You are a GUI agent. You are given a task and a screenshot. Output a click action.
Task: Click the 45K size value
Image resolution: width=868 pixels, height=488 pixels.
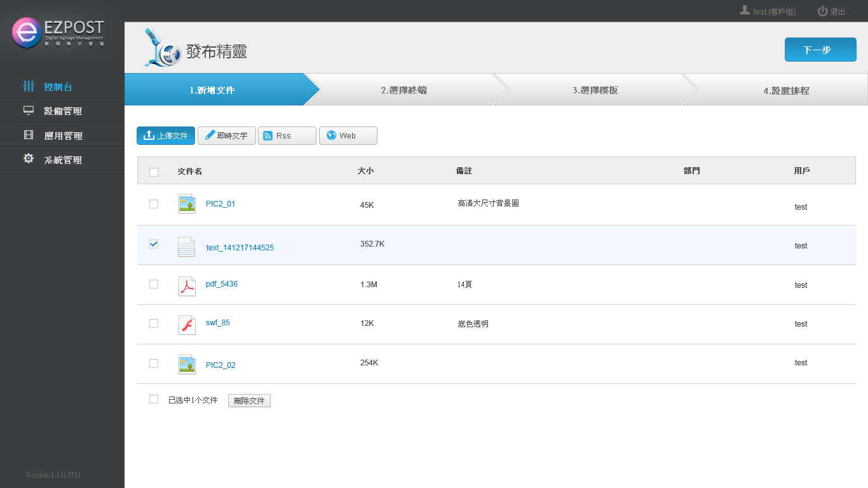[367, 205]
